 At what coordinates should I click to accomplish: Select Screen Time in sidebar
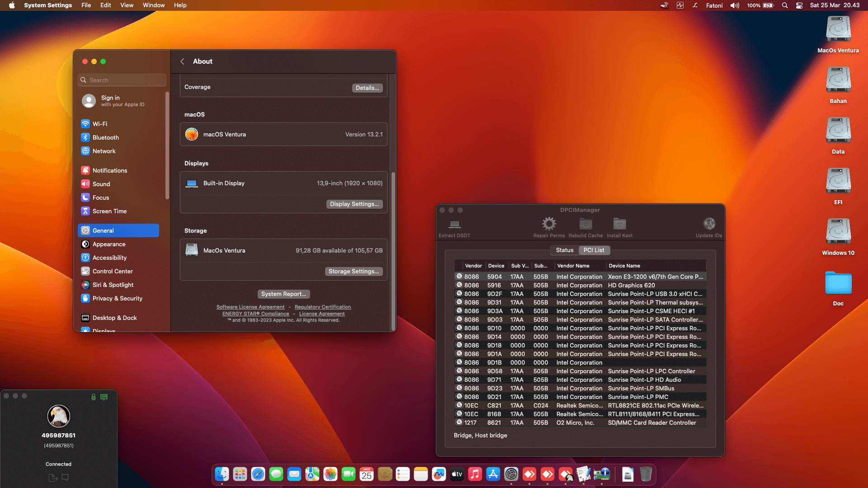pos(118,211)
